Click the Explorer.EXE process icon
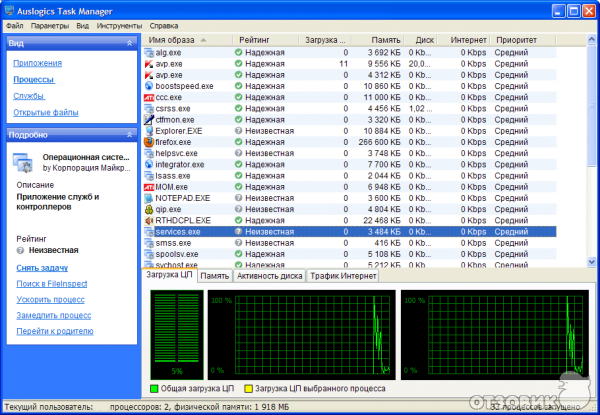This screenshot has height=415, width=600. tap(148, 131)
